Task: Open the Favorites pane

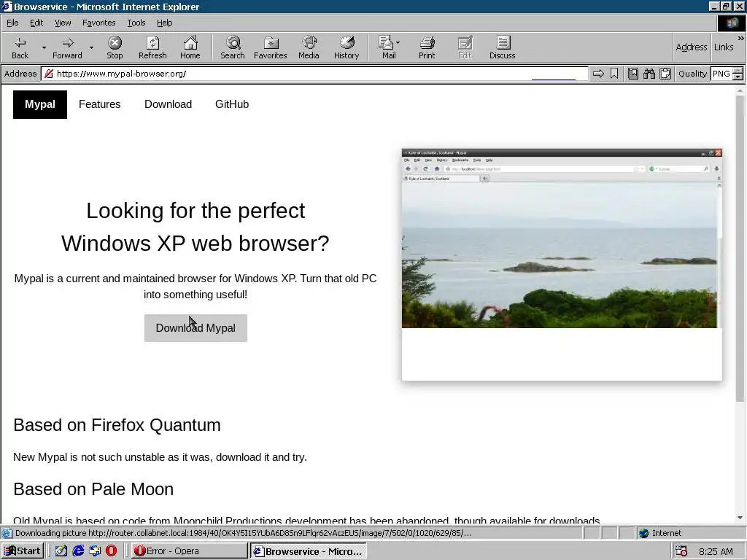Action: (270, 47)
